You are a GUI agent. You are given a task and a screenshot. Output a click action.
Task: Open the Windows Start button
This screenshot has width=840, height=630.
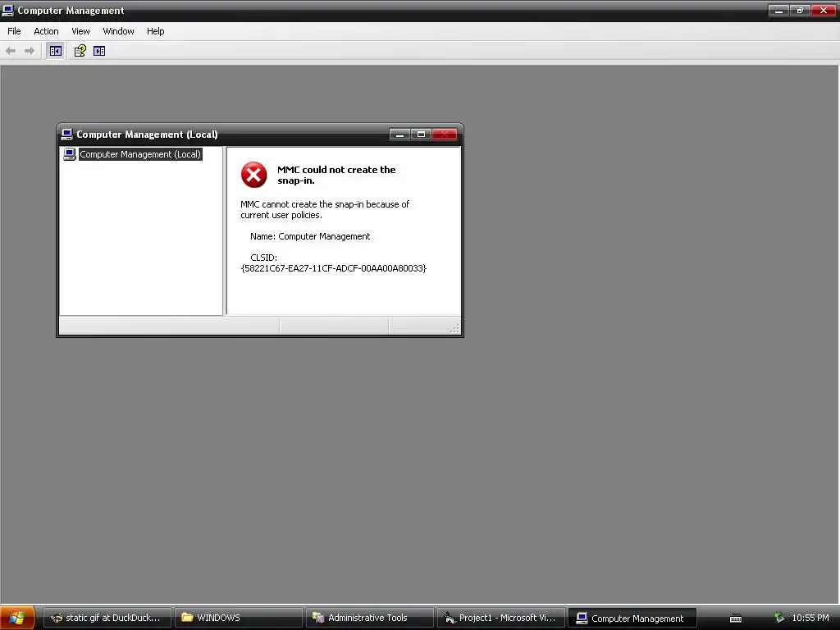(x=17, y=618)
